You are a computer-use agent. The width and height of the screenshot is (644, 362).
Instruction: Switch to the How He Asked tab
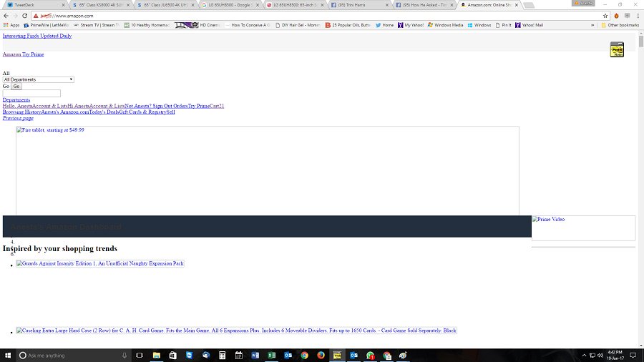pos(424,5)
